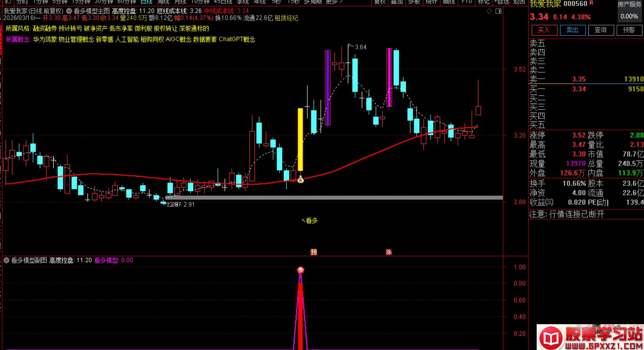This screenshot has width=644, height=350.
Task: Click the 换手 10.66% turnover value
Action: point(574,184)
